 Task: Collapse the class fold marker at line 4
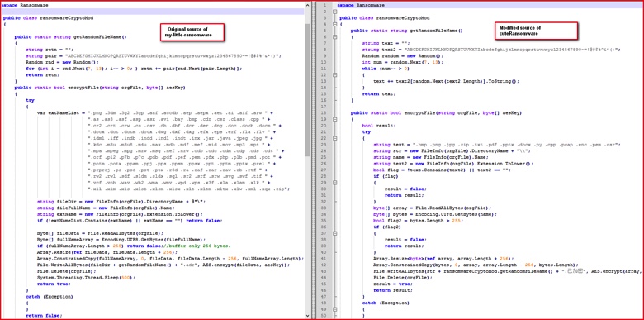(334, 25)
